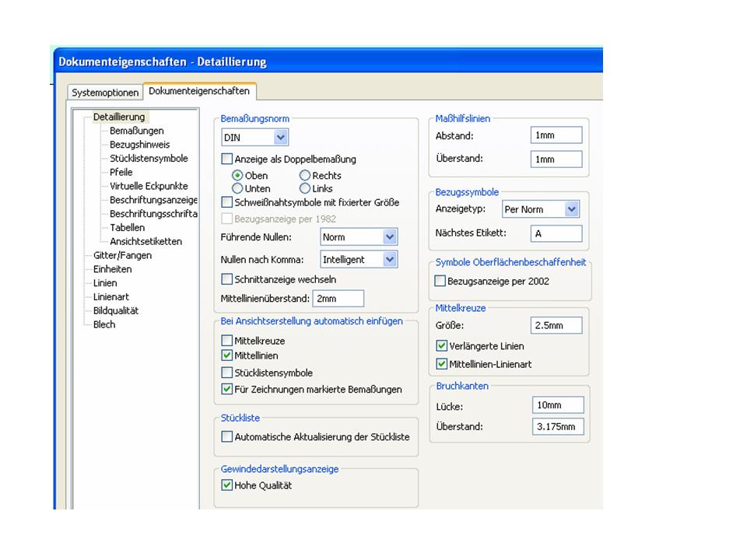Image resolution: width=747 pixels, height=560 pixels.
Task: Click the Bruchkanten Überstand field
Action: [x=558, y=426]
